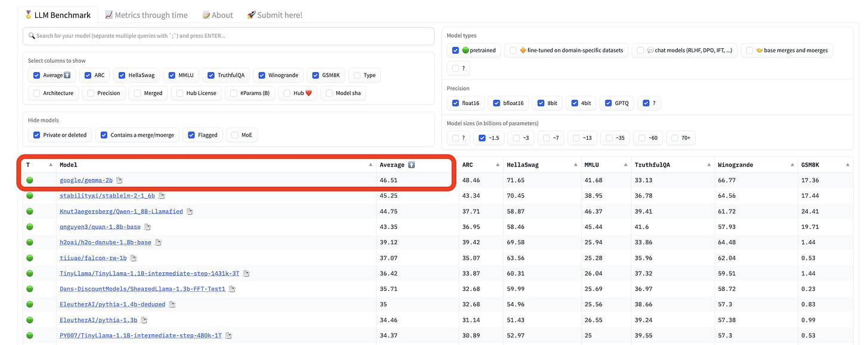Click the copy icon next to stabilityai/stablelm-2-1_6b
The image size is (868, 345).
(x=162, y=196)
